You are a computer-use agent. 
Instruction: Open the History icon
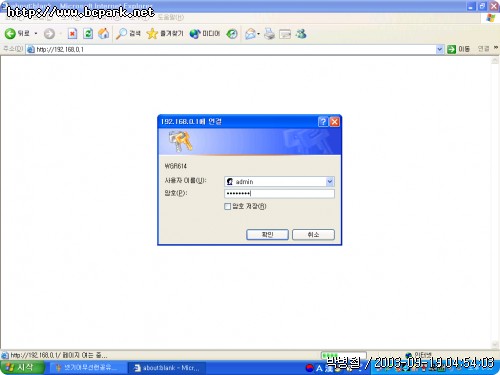(x=232, y=34)
